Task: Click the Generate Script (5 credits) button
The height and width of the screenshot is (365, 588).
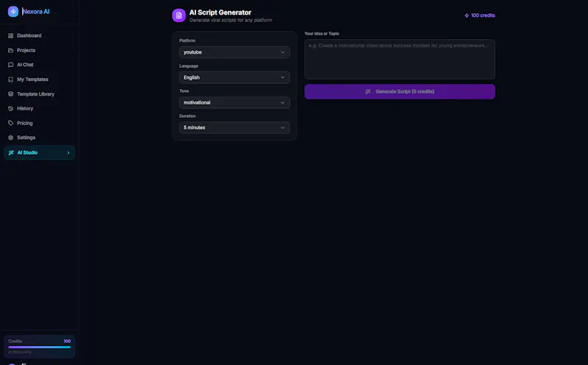Action: 400,92
